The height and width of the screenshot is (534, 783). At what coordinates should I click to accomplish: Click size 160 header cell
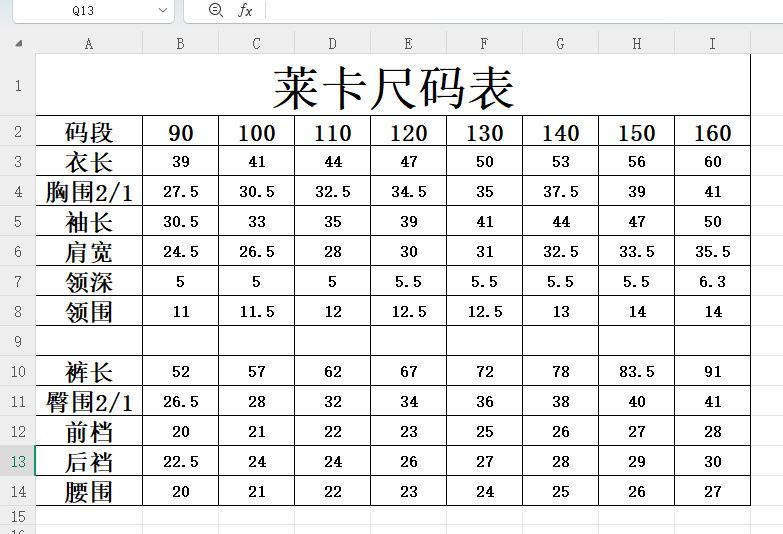pos(713,131)
